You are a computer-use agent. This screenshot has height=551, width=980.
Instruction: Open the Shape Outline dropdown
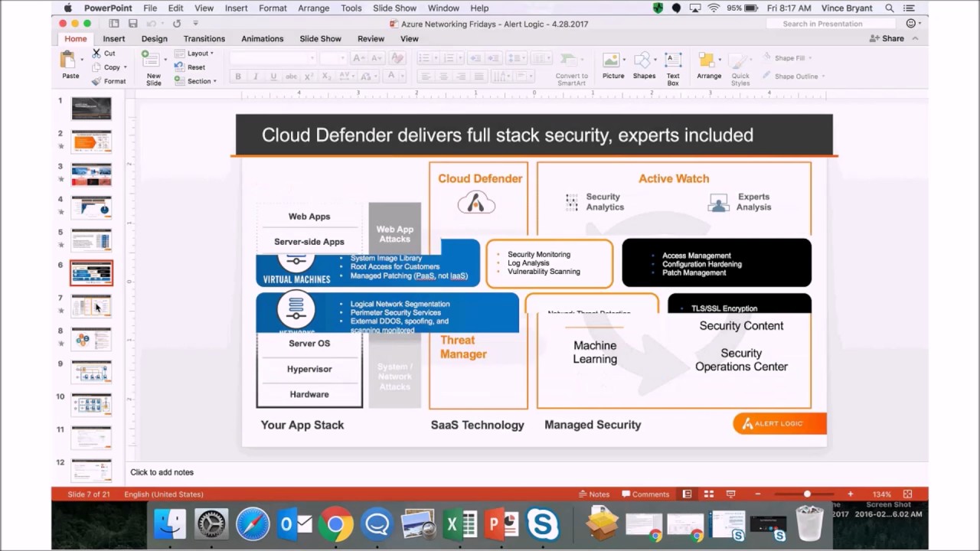pos(793,77)
